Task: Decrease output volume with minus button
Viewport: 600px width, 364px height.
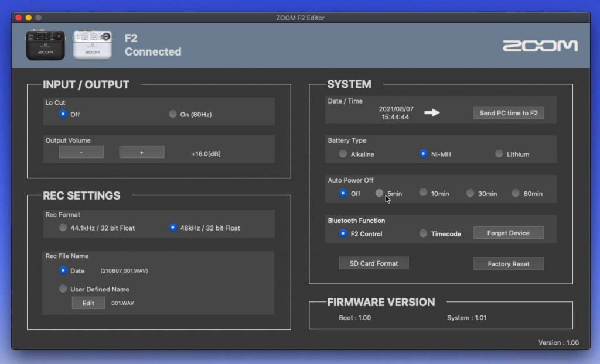Action: pos(81,152)
